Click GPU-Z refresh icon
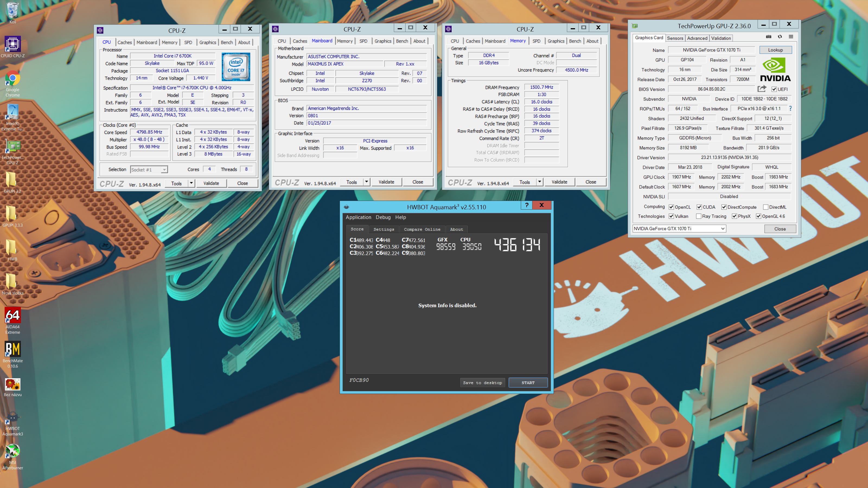Viewport: 868px width, 488px height. pyautogui.click(x=780, y=37)
